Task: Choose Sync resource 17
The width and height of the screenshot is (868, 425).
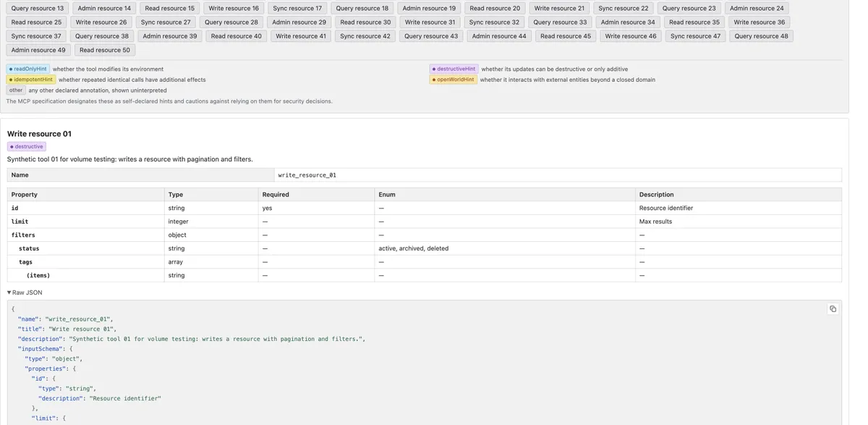Action: (x=297, y=8)
